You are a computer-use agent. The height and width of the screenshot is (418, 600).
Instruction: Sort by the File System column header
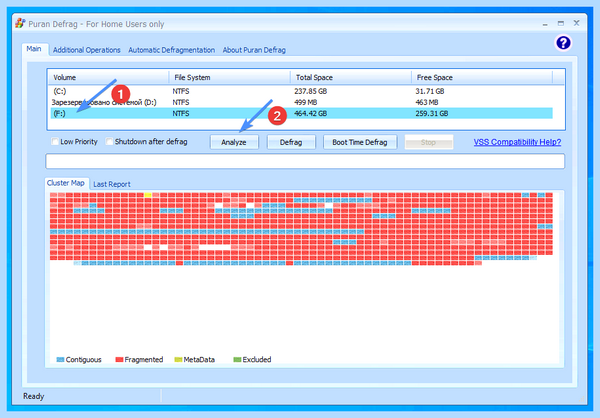pyautogui.click(x=230, y=77)
